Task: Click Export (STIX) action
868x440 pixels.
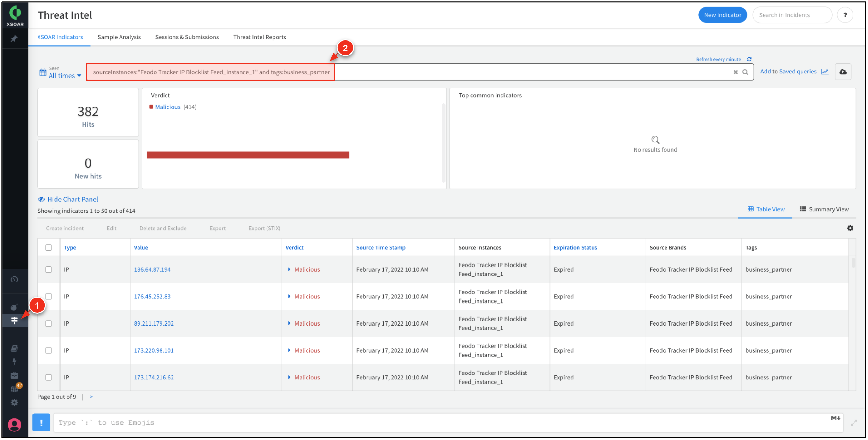Action: tap(264, 228)
